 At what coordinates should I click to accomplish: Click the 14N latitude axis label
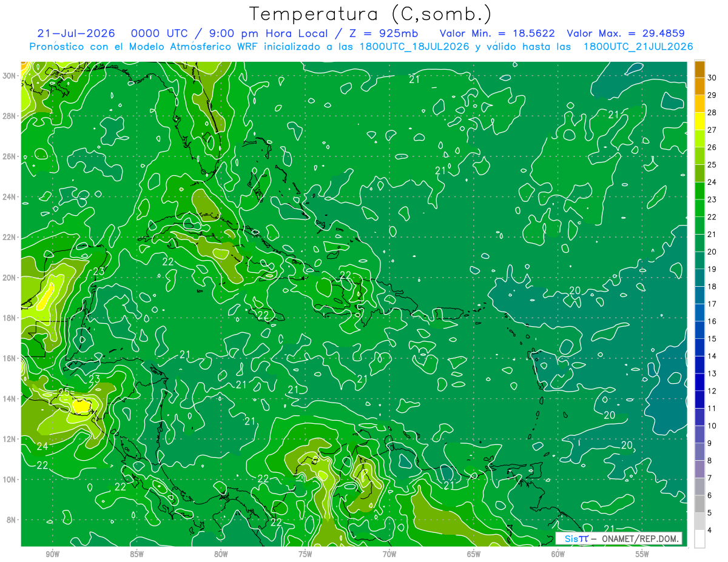pos(10,398)
